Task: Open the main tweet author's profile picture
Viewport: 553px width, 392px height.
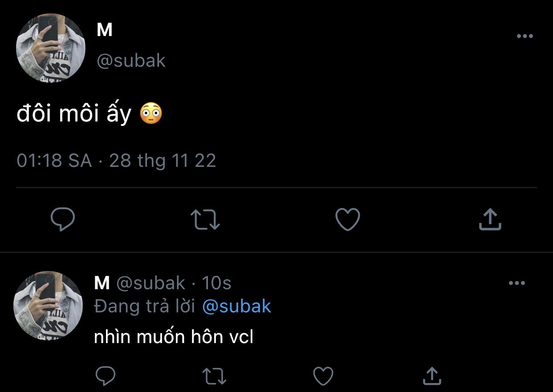Action: coord(50,48)
